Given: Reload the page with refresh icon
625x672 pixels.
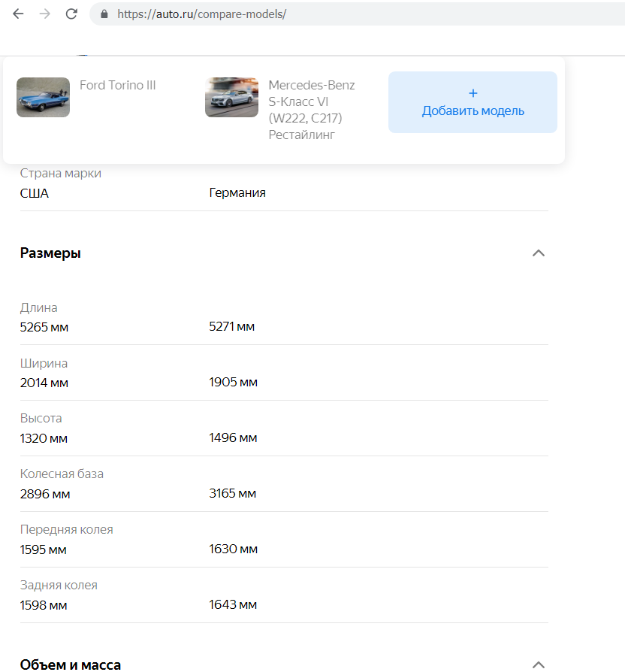Looking at the screenshot, I should coord(71,14).
